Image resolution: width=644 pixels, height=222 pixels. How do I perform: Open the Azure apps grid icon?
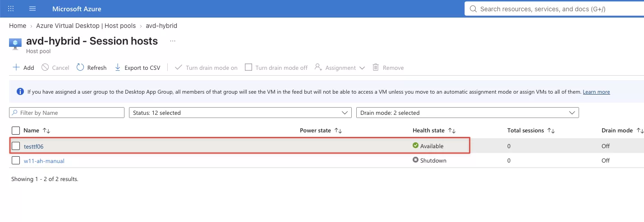coord(11,9)
